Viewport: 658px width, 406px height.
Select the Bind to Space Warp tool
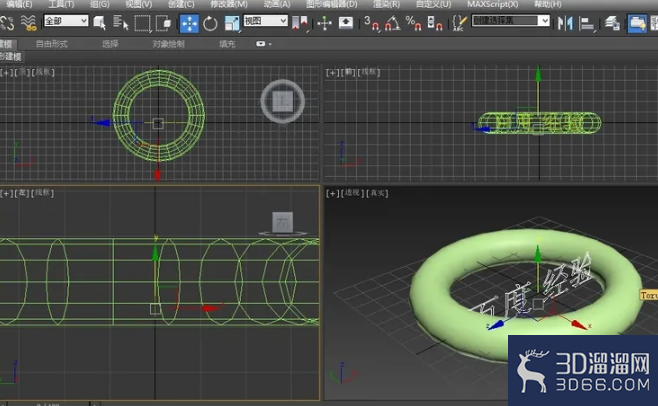29,23
